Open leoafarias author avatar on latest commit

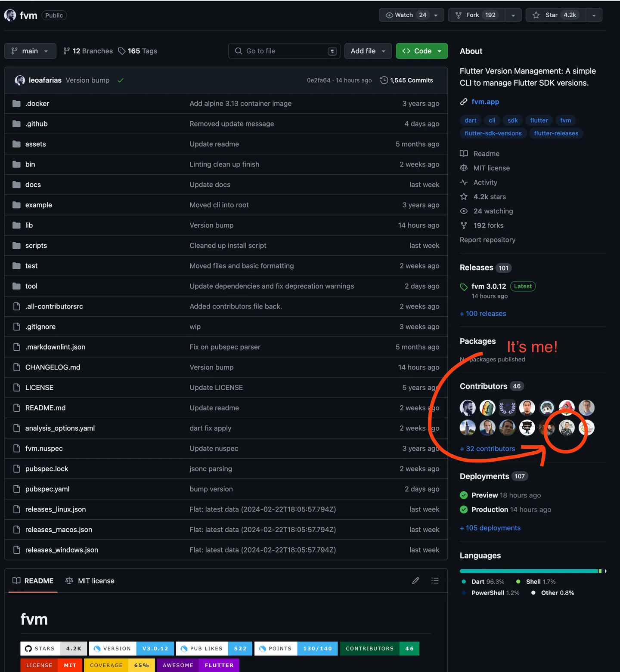(20, 80)
